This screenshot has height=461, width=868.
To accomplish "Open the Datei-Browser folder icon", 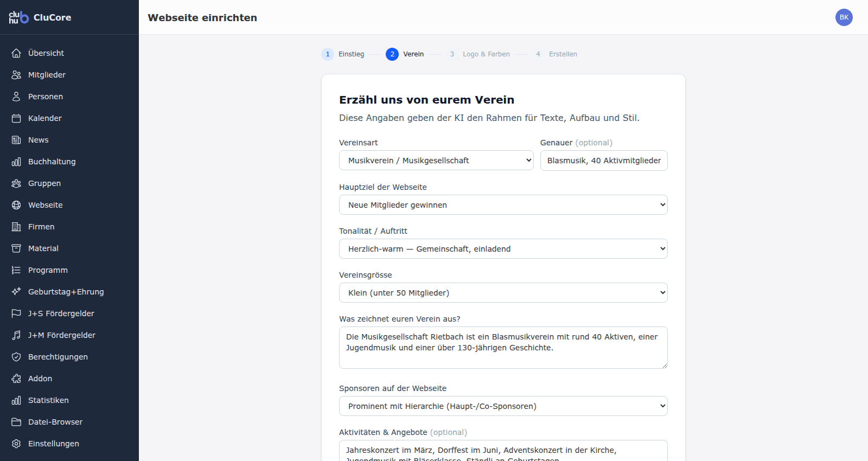I will click(x=16, y=422).
